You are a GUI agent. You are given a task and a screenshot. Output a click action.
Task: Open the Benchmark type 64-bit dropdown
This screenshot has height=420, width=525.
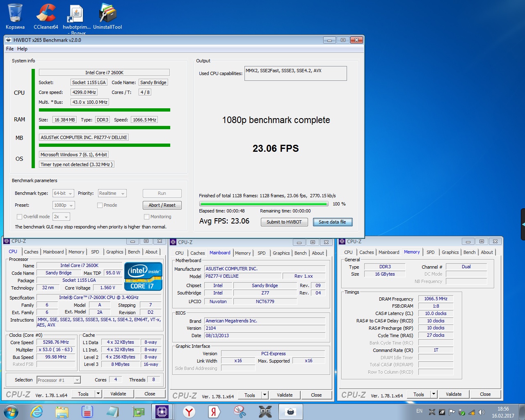click(x=63, y=193)
